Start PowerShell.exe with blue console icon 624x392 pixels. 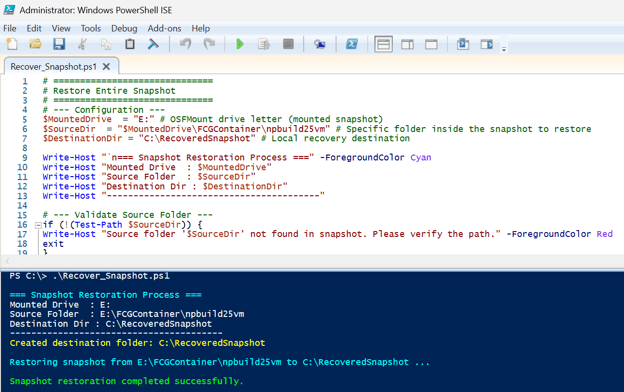tap(352, 44)
